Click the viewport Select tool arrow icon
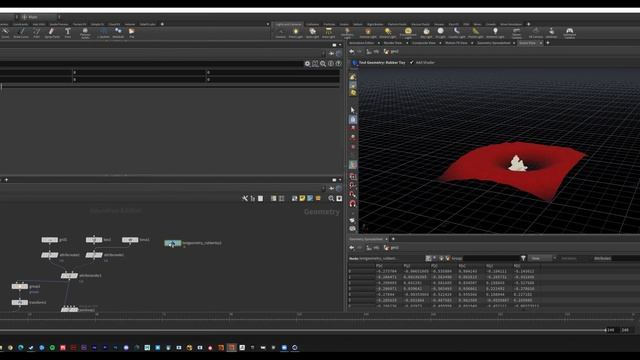 [353, 110]
